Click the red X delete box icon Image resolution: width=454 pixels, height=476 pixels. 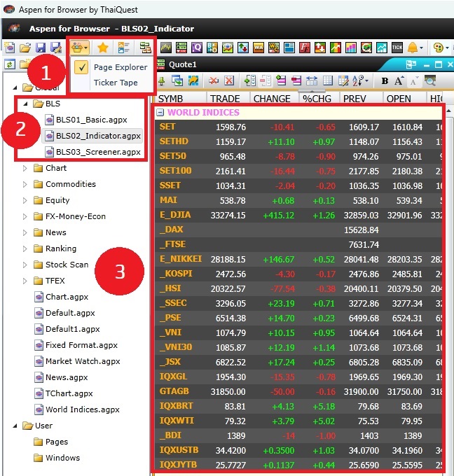[229, 80]
